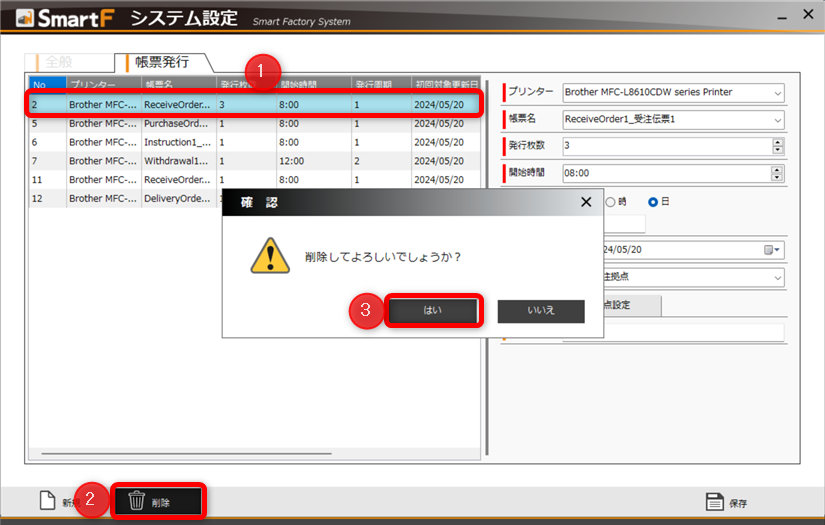Viewport: 825px width, 525px height.
Task: Click the new document icon
Action: [47, 501]
